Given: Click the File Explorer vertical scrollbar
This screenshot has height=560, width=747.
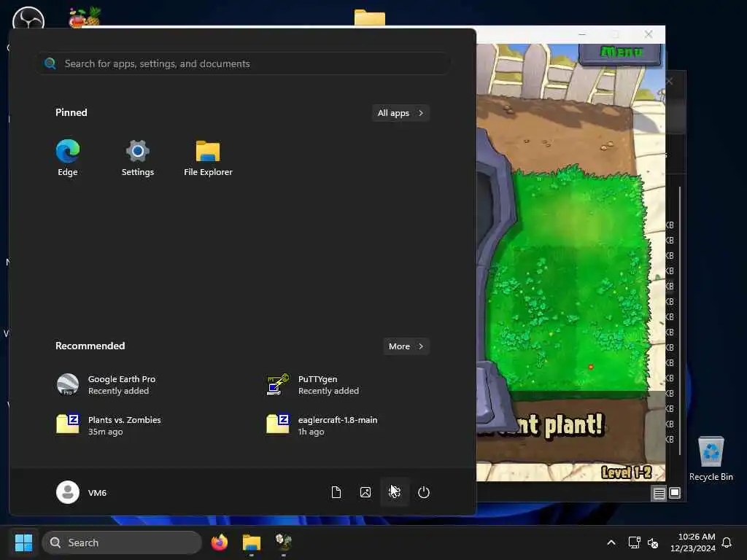Looking at the screenshot, I should 680,320.
